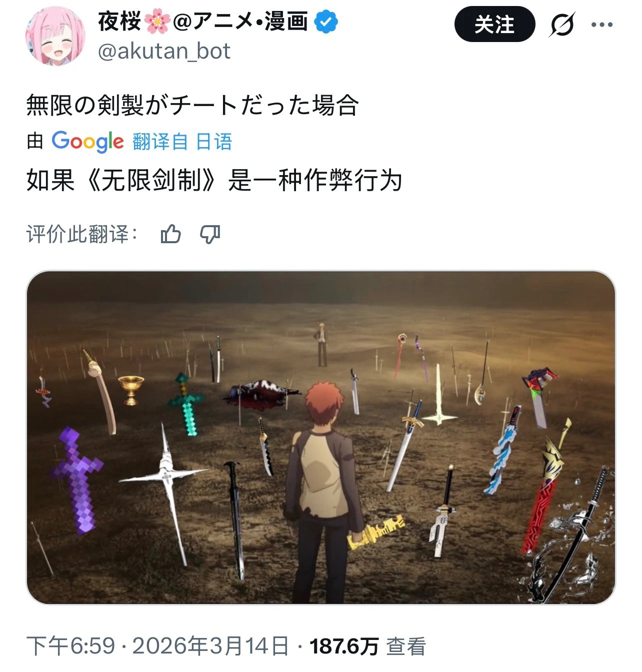Screen dimensions: 642x672
Task: Tap the Google logo in translation line
Action: [x=87, y=142]
